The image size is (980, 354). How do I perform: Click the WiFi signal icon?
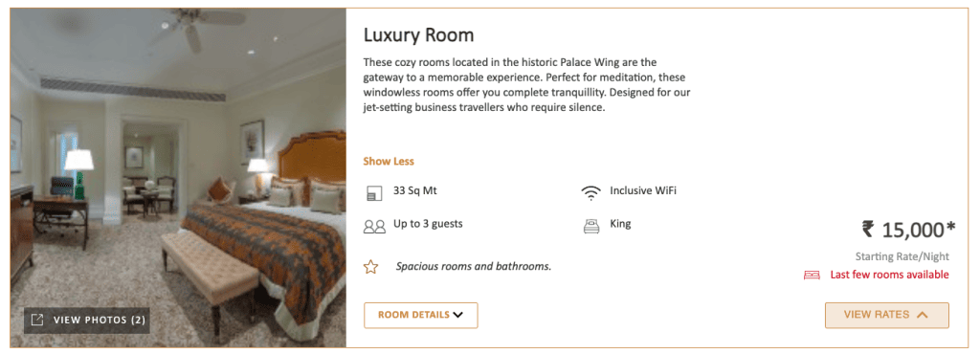tap(590, 193)
